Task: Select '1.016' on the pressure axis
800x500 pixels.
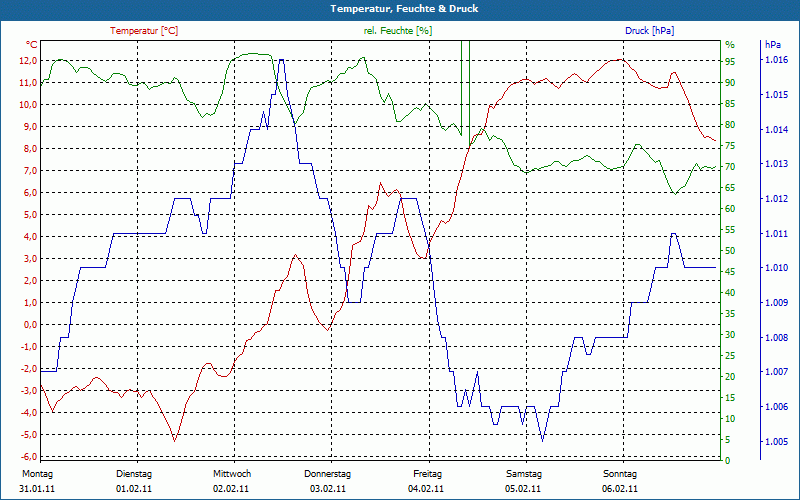Action: pyautogui.click(x=776, y=60)
